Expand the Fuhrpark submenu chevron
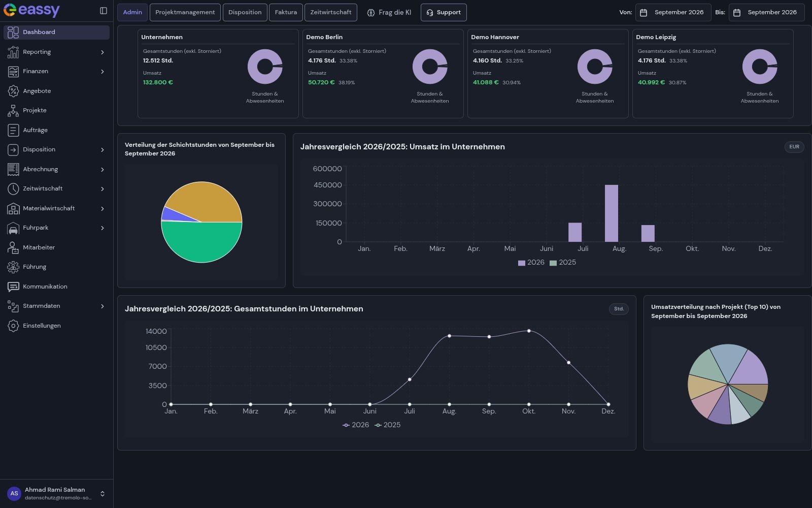 coord(103,228)
